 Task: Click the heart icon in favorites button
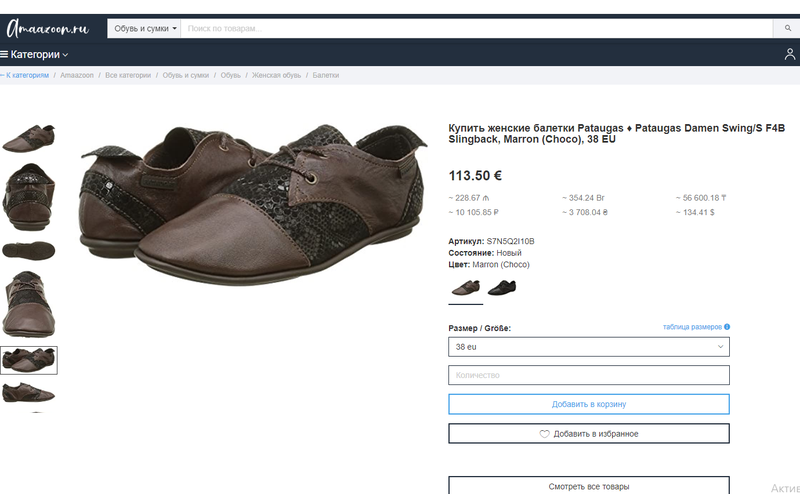click(x=545, y=434)
